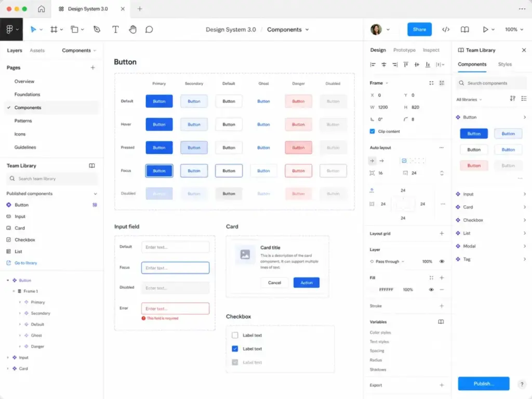Click the Action button on the card

point(307,283)
